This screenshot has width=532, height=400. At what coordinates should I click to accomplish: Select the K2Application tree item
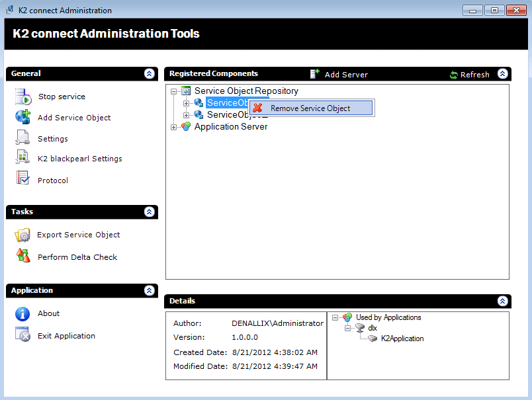(x=402, y=339)
